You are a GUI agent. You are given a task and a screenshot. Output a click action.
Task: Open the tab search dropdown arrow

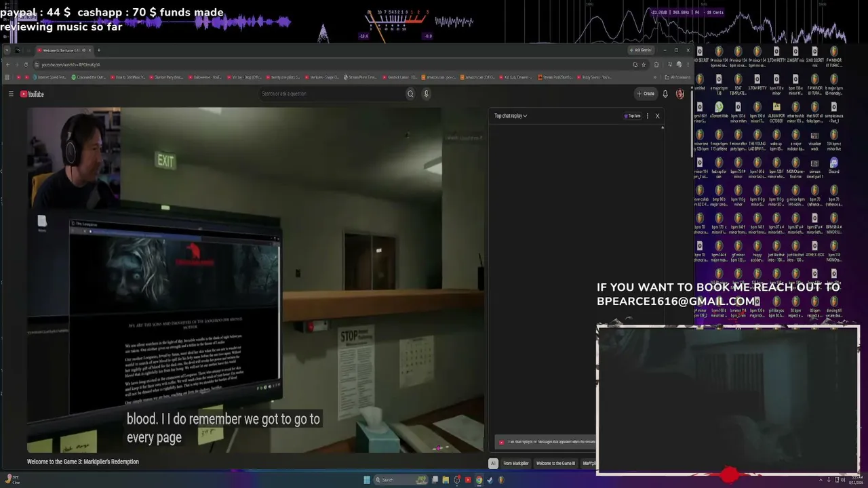coord(7,50)
